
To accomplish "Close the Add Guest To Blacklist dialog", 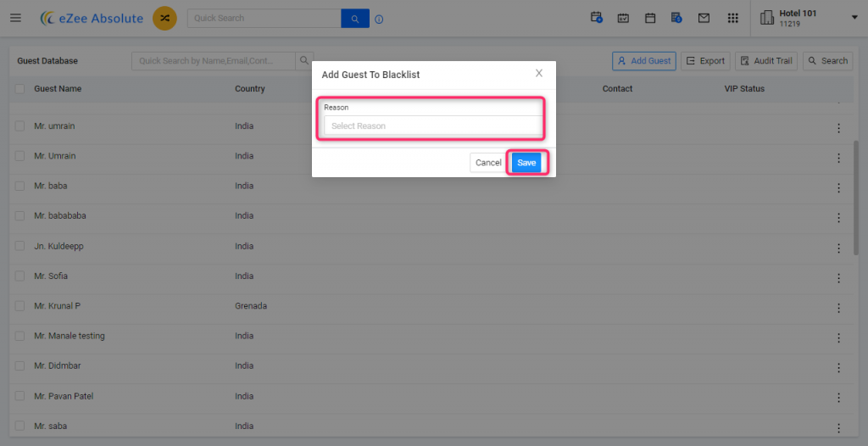I will click(538, 73).
